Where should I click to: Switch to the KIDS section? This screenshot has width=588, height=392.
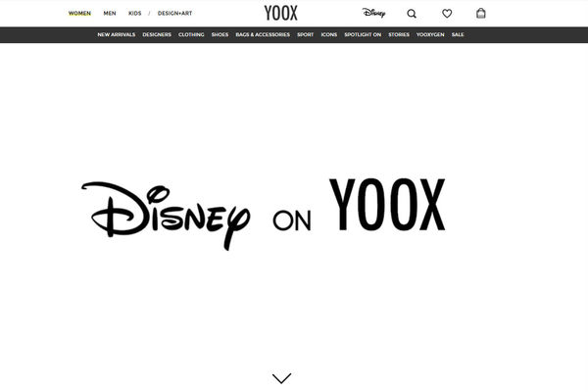(134, 14)
